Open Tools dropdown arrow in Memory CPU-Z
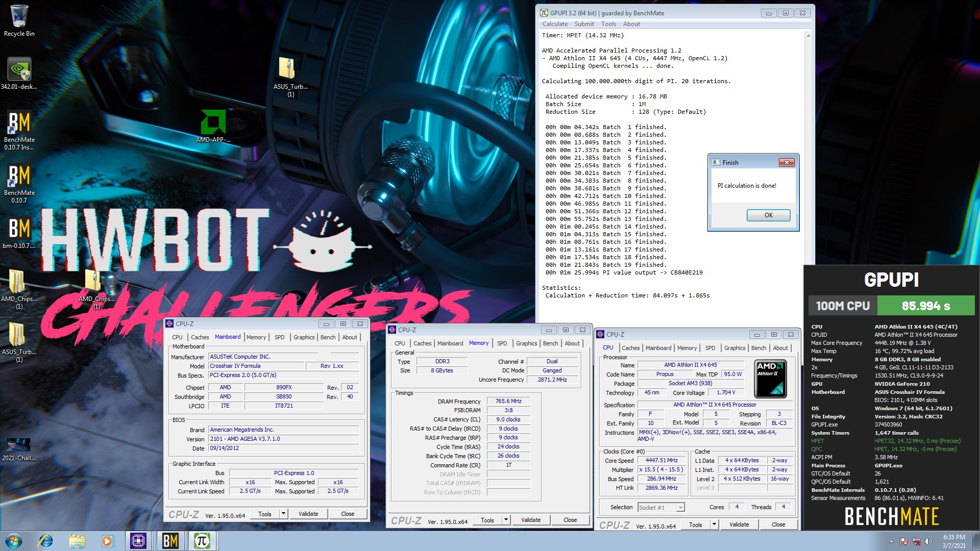 click(506, 520)
